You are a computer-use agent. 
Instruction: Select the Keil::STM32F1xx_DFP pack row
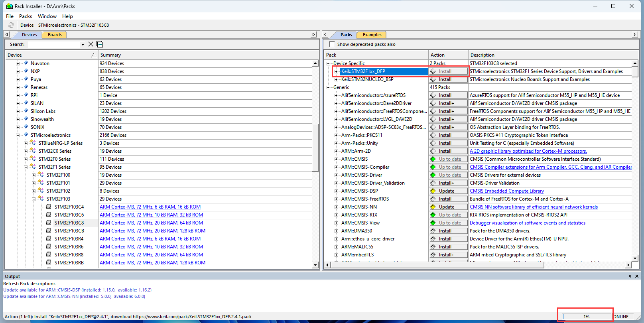[384, 71]
